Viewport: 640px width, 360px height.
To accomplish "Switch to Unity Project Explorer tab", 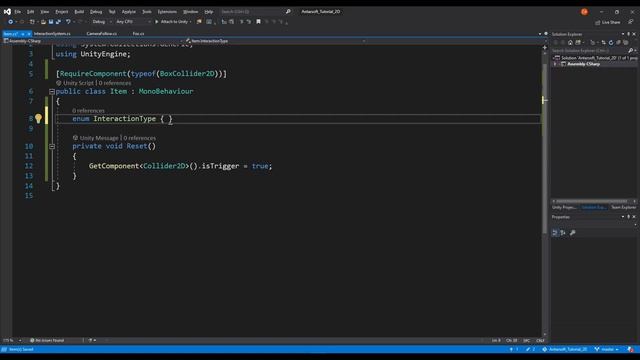I will pyautogui.click(x=564, y=207).
